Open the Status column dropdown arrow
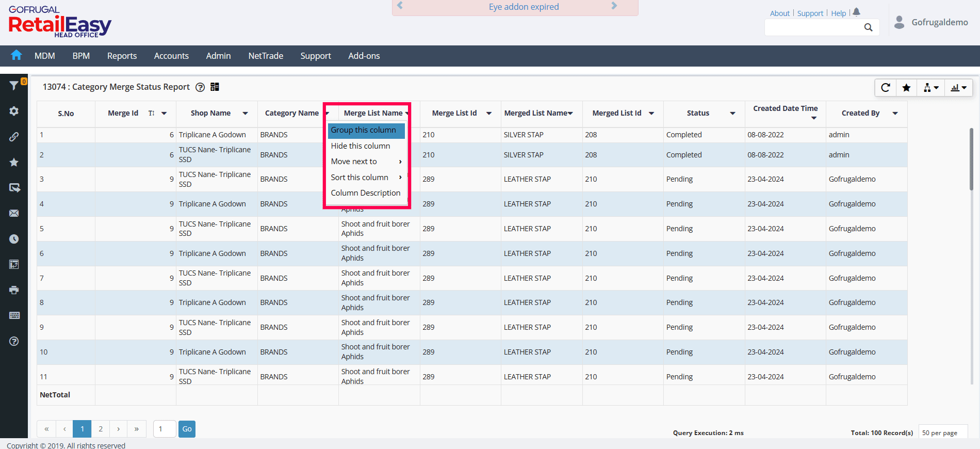Screen dimensions: 980x449 coord(732,114)
